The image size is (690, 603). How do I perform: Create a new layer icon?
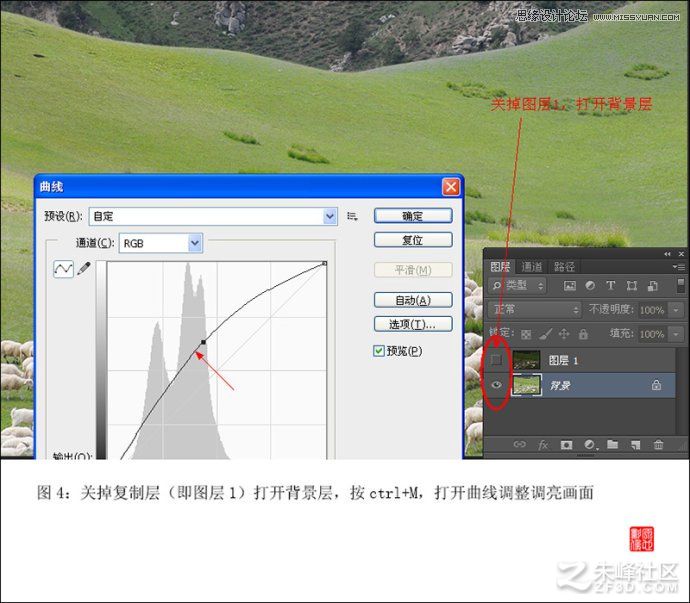tap(635, 445)
